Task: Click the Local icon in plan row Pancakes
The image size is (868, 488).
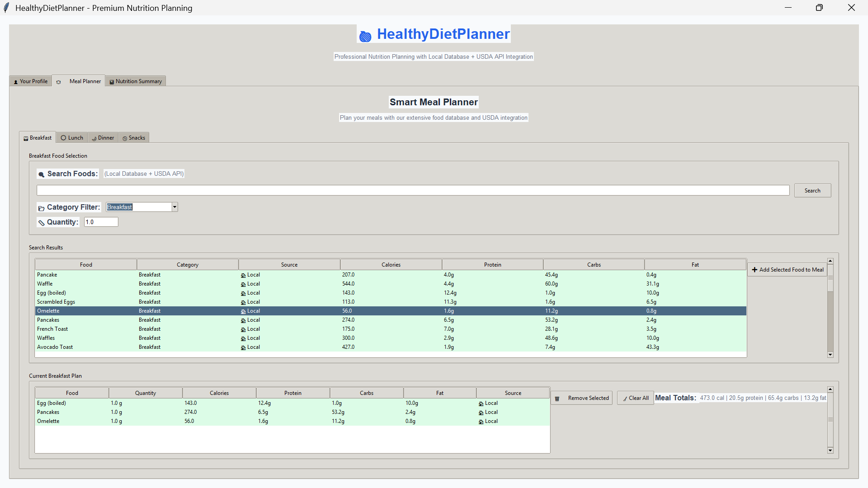Action: point(481,413)
